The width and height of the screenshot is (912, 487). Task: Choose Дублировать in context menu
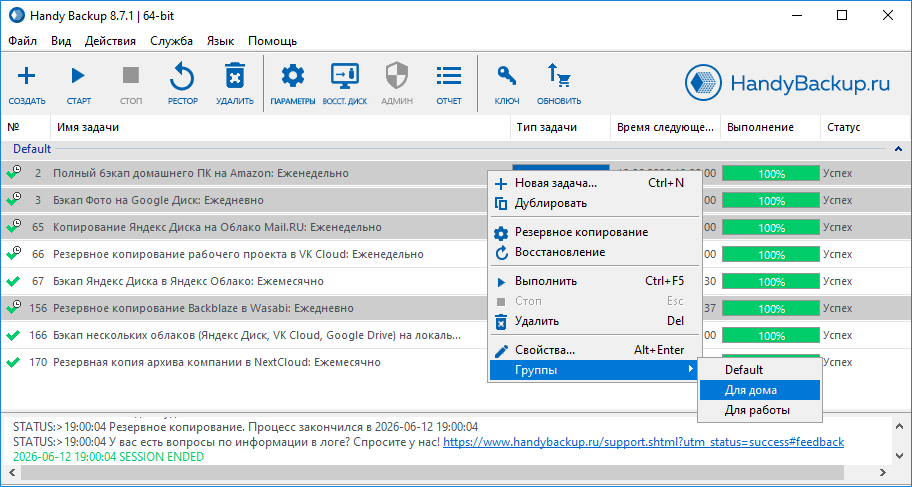click(x=594, y=203)
